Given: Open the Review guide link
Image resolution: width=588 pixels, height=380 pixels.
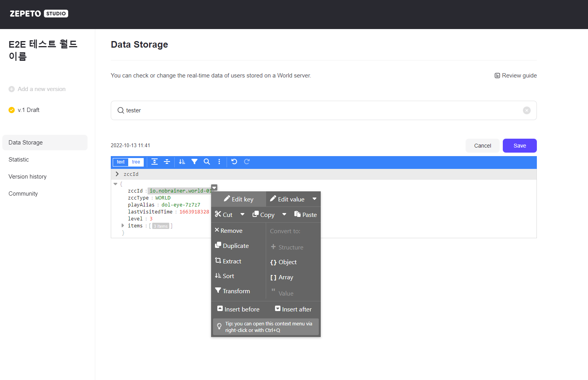Looking at the screenshot, I should point(516,76).
